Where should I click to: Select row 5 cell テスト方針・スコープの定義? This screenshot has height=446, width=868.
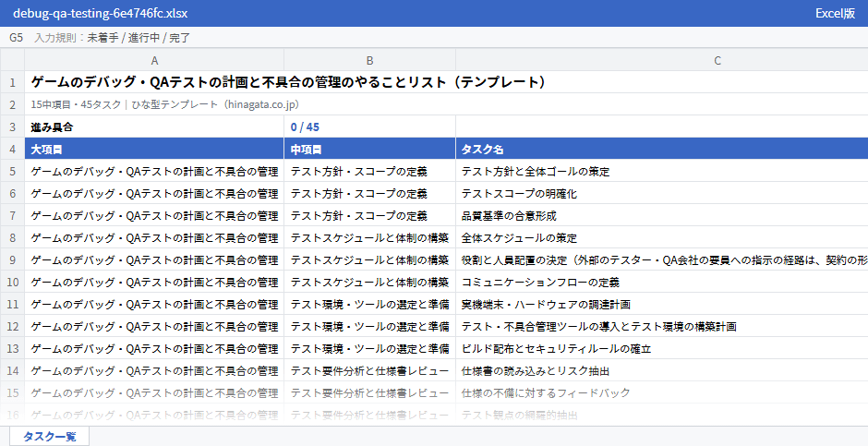point(369,171)
